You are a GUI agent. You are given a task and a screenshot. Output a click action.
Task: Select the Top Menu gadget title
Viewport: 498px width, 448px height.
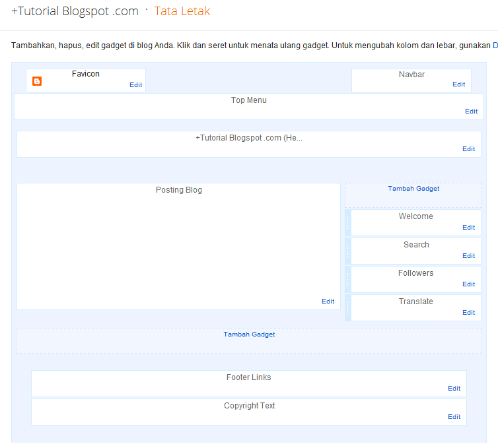(x=249, y=100)
